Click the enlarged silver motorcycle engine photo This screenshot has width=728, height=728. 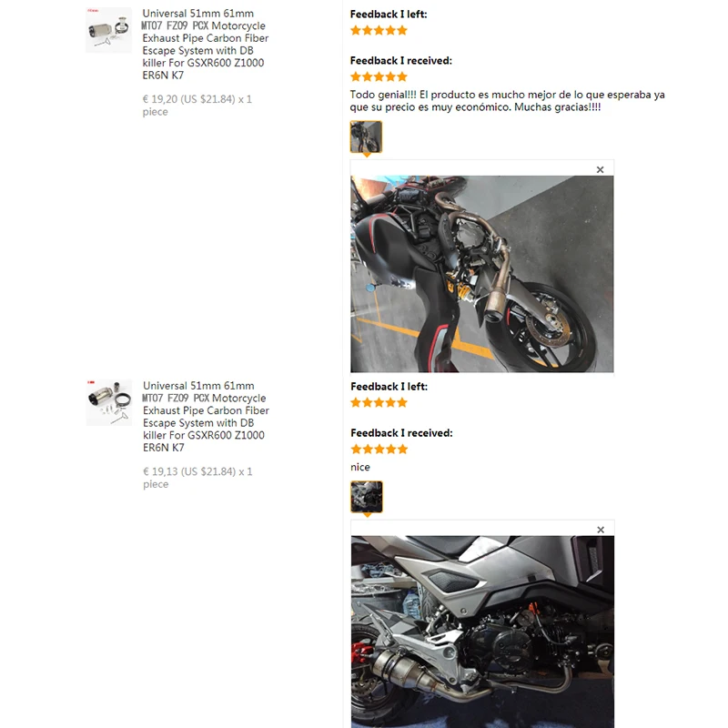[x=482, y=632]
